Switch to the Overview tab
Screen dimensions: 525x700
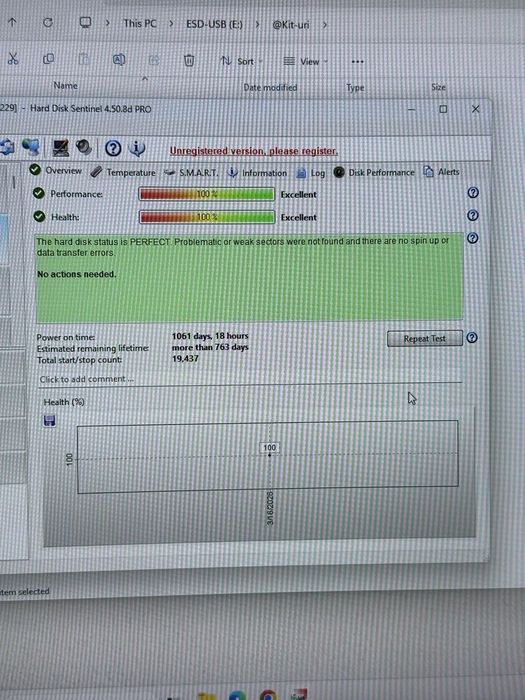pos(56,171)
